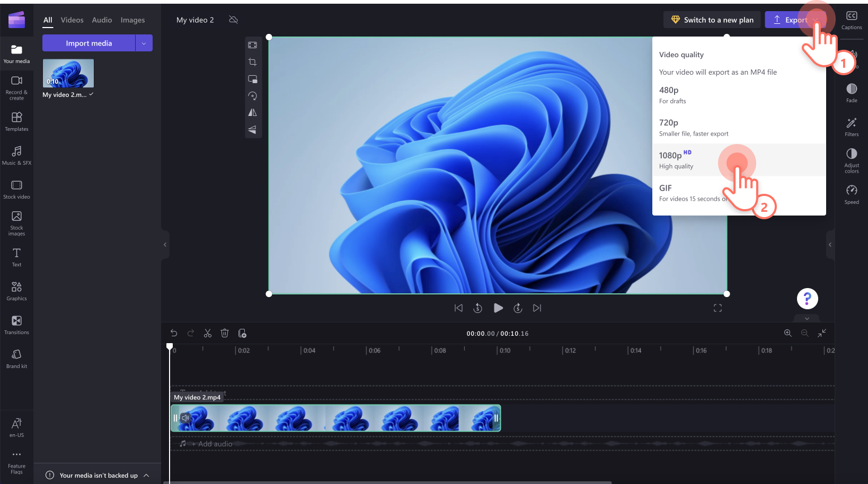This screenshot has height=484, width=868.
Task: Edit the My video 2 project title
Action: [x=195, y=20]
